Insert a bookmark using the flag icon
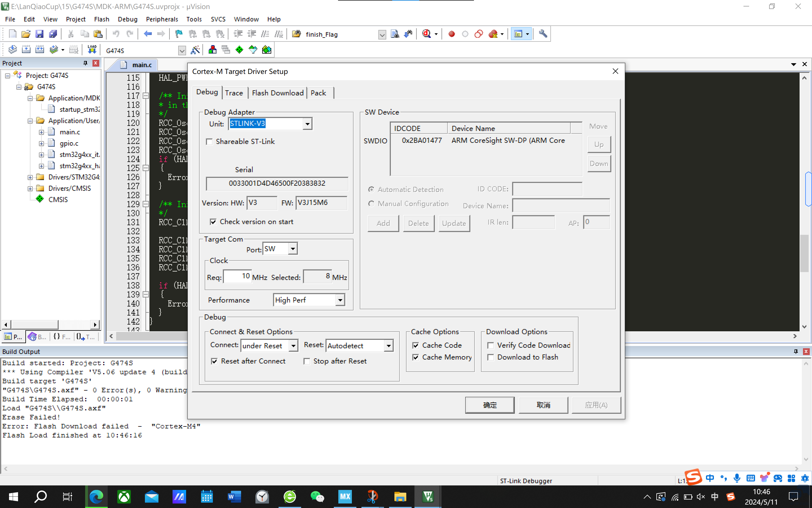Screen dimensions: 812x508 [179, 34]
